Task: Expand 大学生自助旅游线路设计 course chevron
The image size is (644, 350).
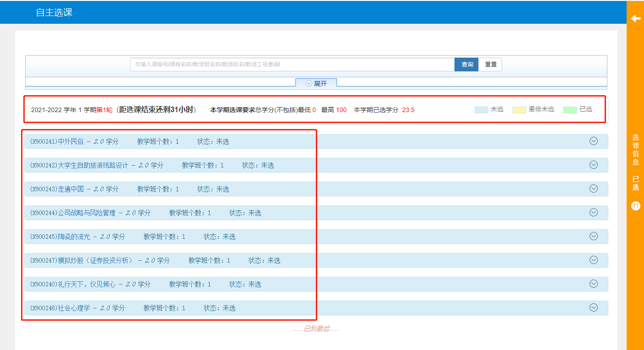Action: (x=594, y=165)
